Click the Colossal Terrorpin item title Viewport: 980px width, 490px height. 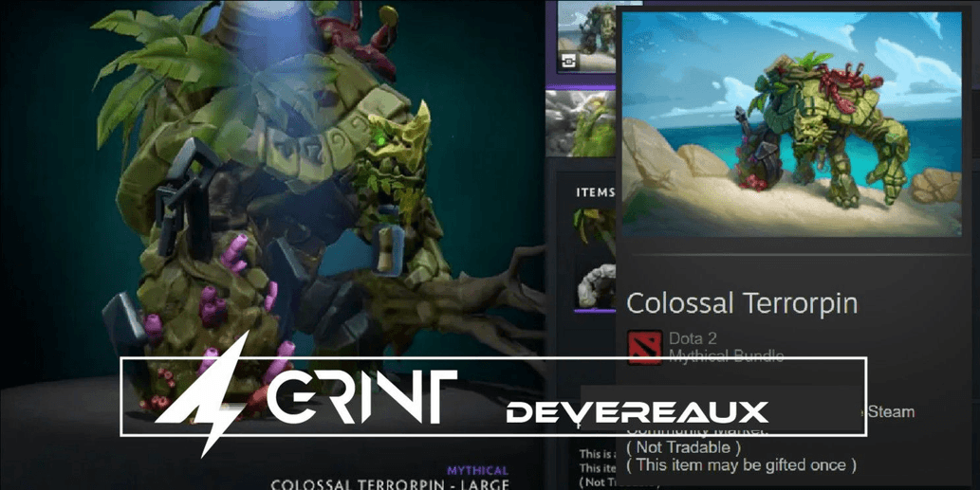click(742, 303)
